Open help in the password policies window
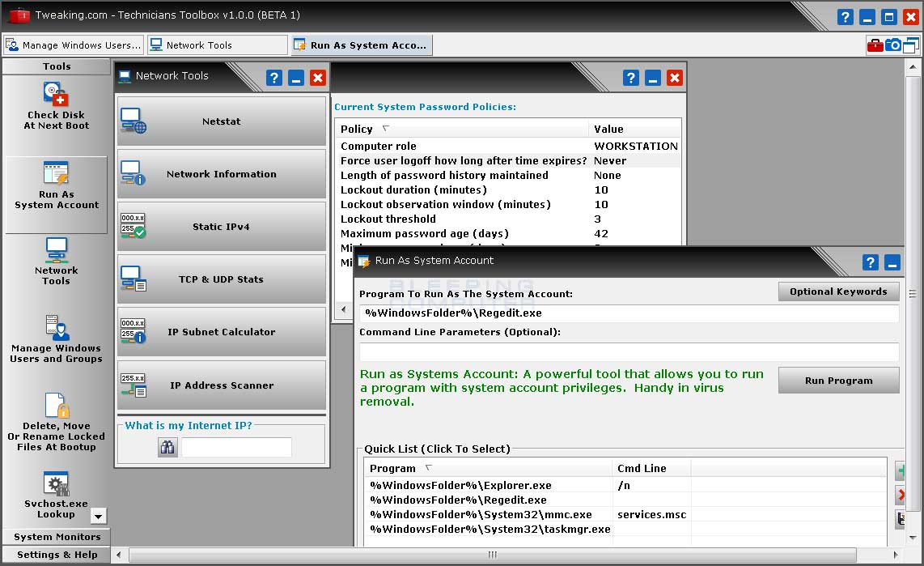Screen dimensions: 924x566 [x=630, y=78]
